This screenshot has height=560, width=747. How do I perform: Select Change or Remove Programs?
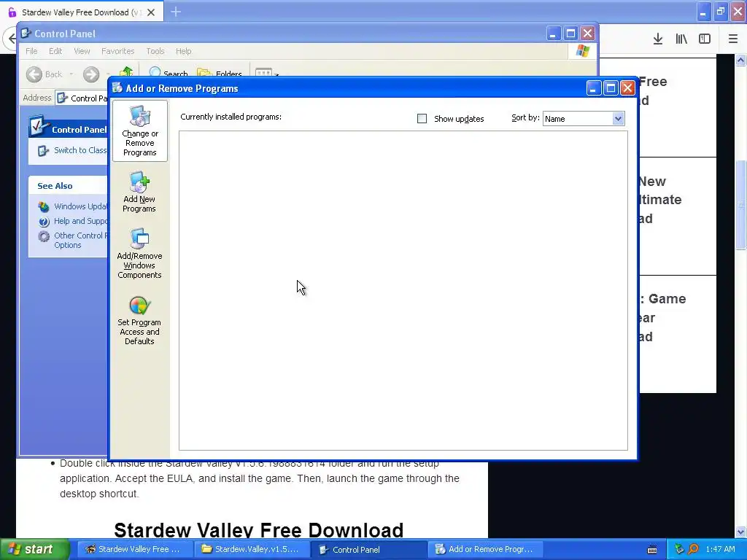(139, 131)
